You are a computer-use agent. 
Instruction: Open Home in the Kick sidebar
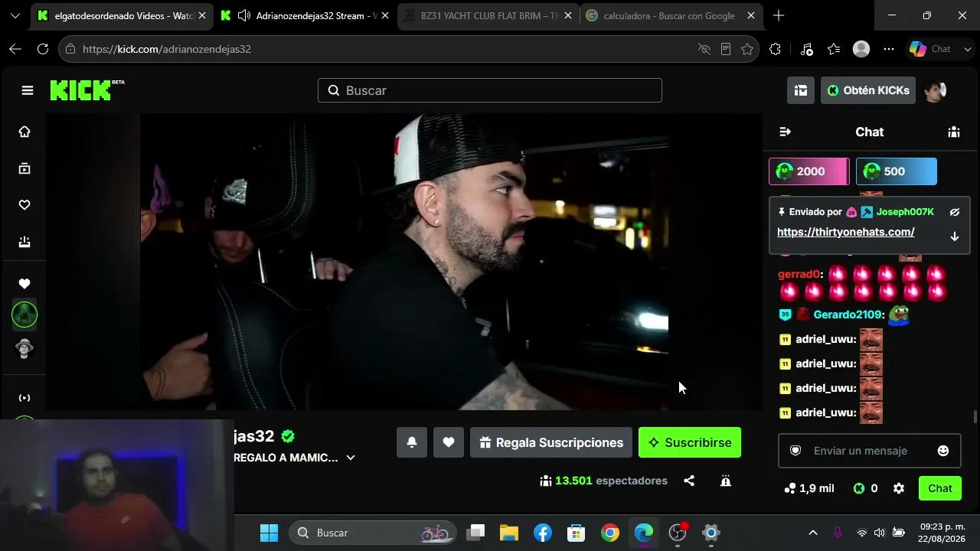point(24,132)
